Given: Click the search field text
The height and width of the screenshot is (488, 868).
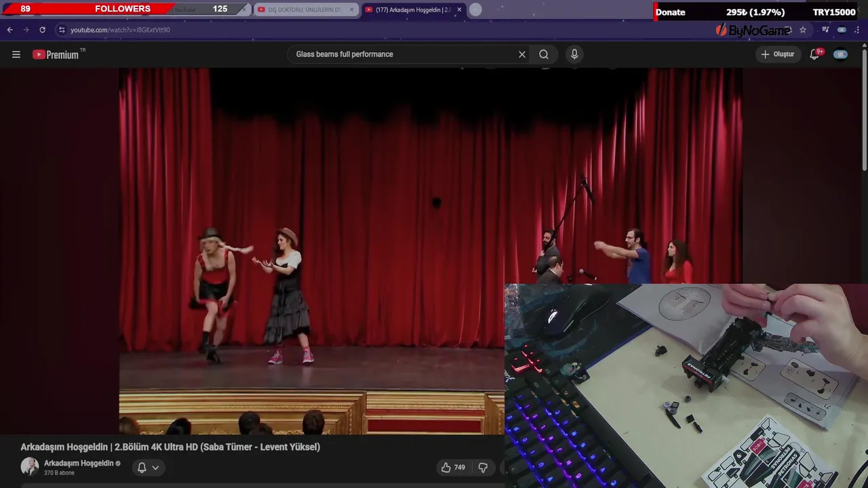Looking at the screenshot, I should pos(344,54).
